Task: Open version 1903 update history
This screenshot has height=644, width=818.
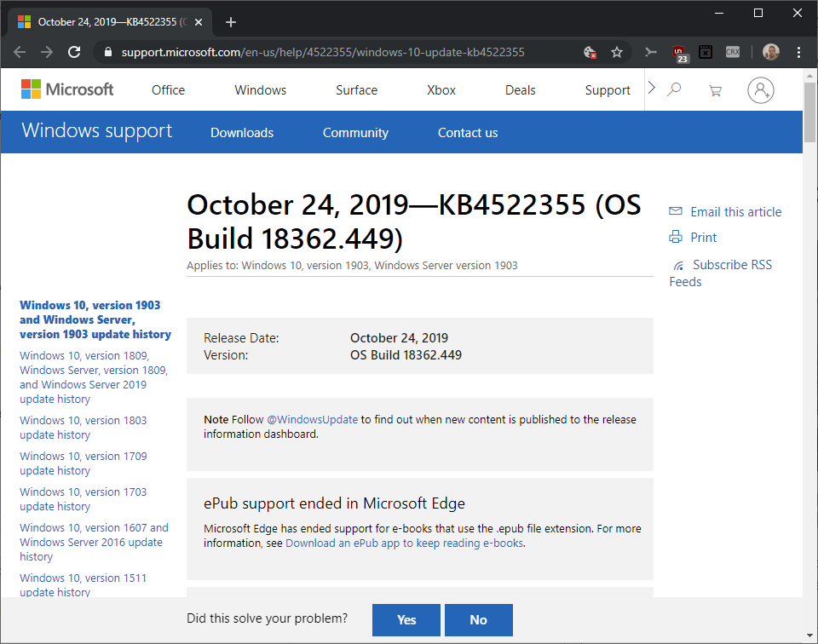Action: click(x=95, y=319)
